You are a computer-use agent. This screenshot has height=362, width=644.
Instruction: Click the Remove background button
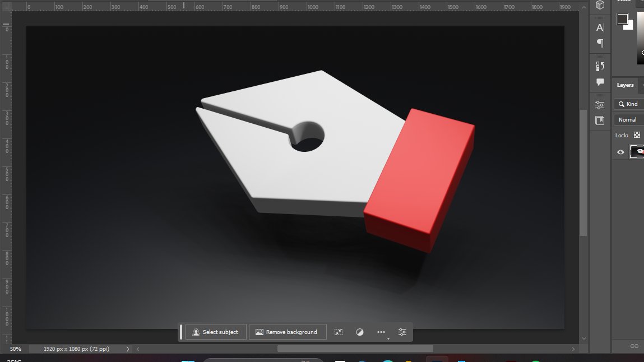pos(288,332)
